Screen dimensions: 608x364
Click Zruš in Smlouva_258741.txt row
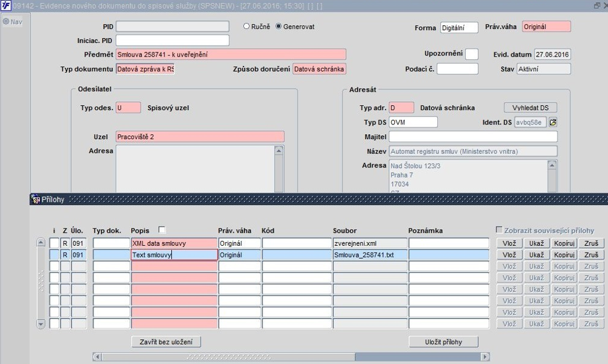591,255
